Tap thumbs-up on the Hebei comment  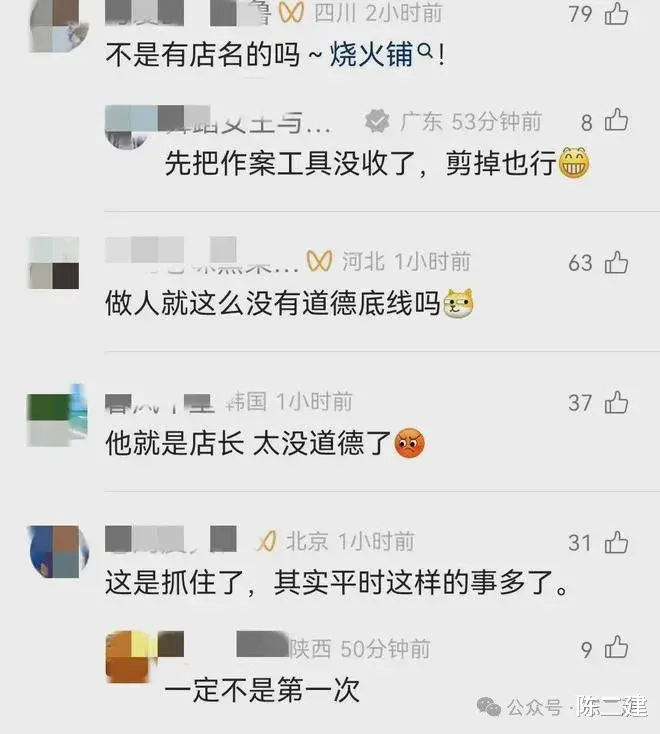point(616,262)
